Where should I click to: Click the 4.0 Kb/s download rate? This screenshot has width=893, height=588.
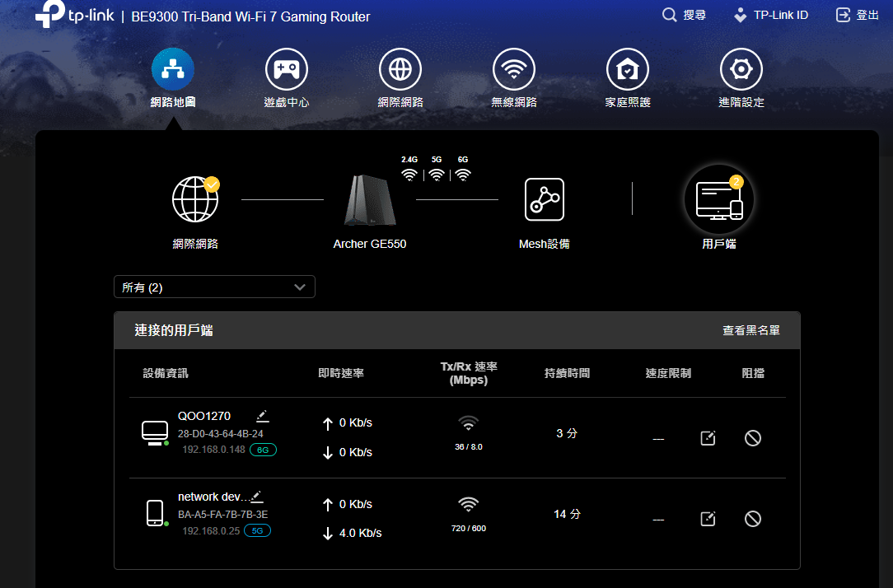coord(361,534)
